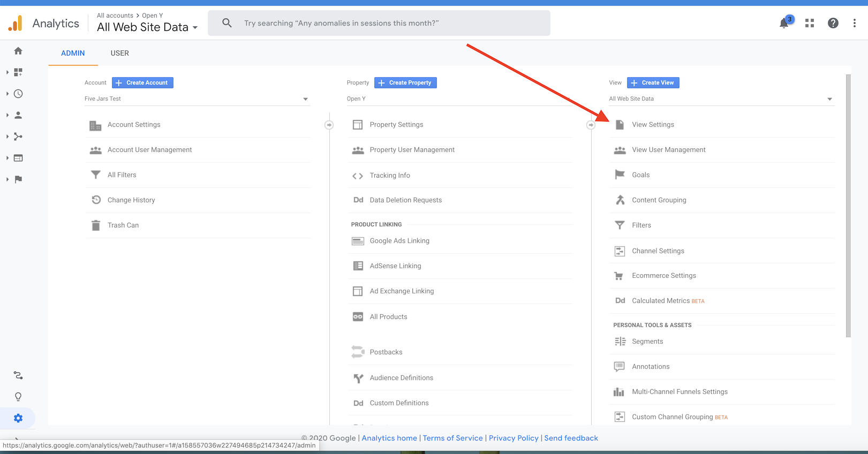The height and width of the screenshot is (454, 868).
Task: Click the Tracking Info code icon
Action: tap(358, 176)
